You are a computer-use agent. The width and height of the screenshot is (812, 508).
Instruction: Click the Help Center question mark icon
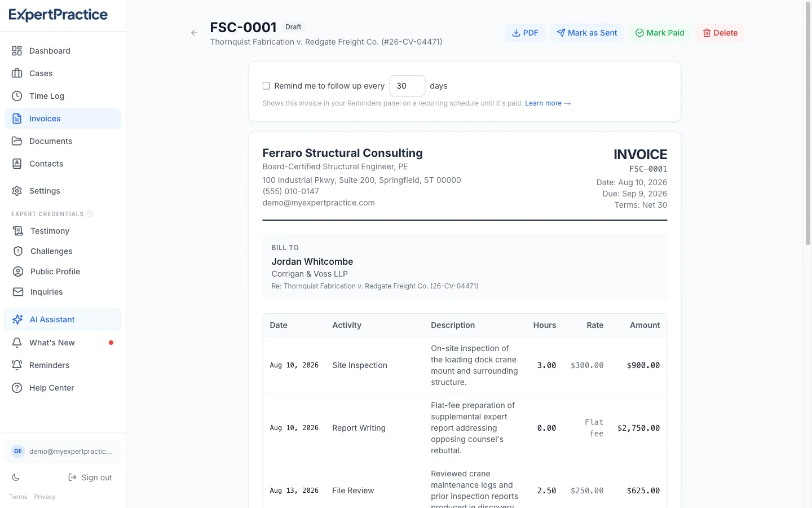pos(17,388)
